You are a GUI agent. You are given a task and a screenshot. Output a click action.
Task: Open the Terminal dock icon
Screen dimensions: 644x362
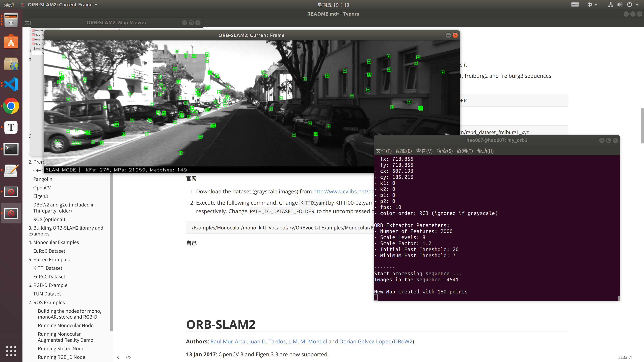point(11,149)
